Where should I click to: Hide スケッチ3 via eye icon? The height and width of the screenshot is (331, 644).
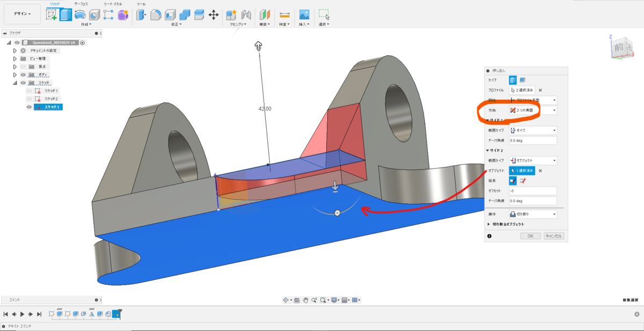[x=30, y=107]
